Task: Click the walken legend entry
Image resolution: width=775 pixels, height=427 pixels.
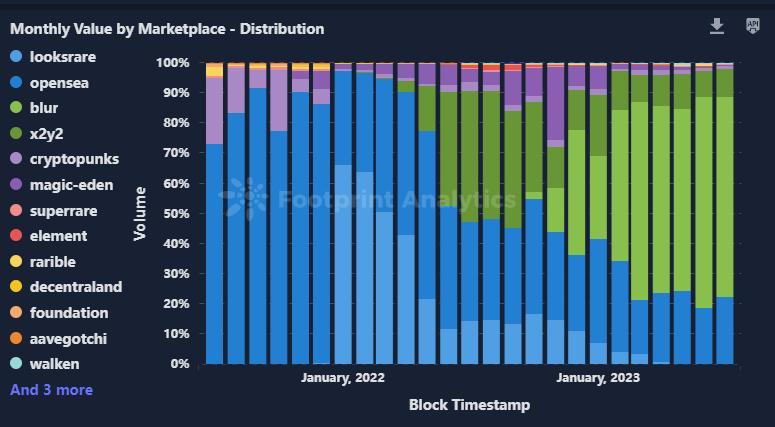Action: [x=54, y=364]
